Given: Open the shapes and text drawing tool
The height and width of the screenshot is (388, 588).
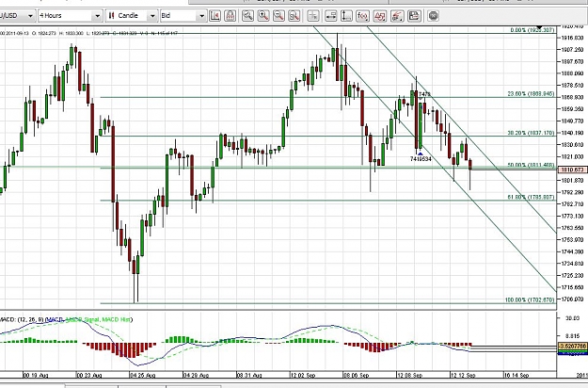Looking at the screenshot, I should coord(379,16).
